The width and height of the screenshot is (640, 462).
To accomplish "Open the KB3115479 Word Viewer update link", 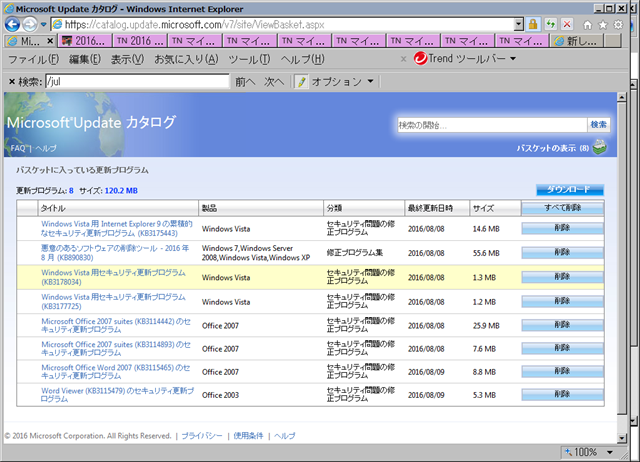I will pos(117,395).
